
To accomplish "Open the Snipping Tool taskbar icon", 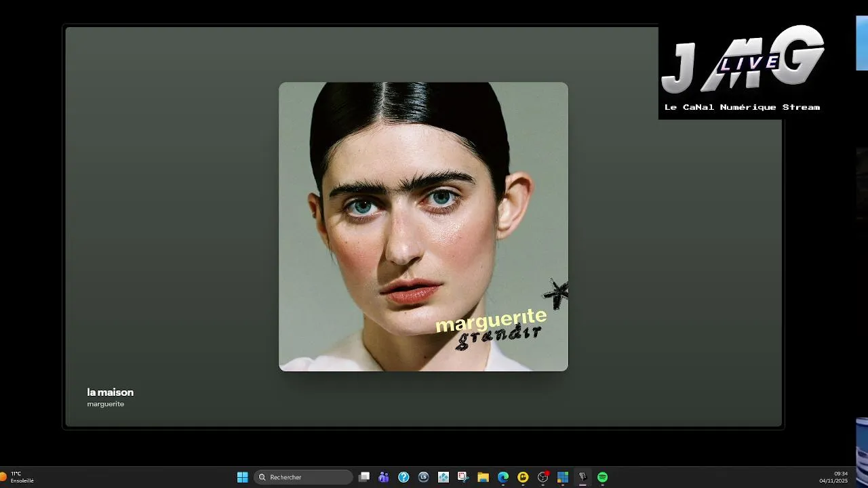I will [x=463, y=477].
